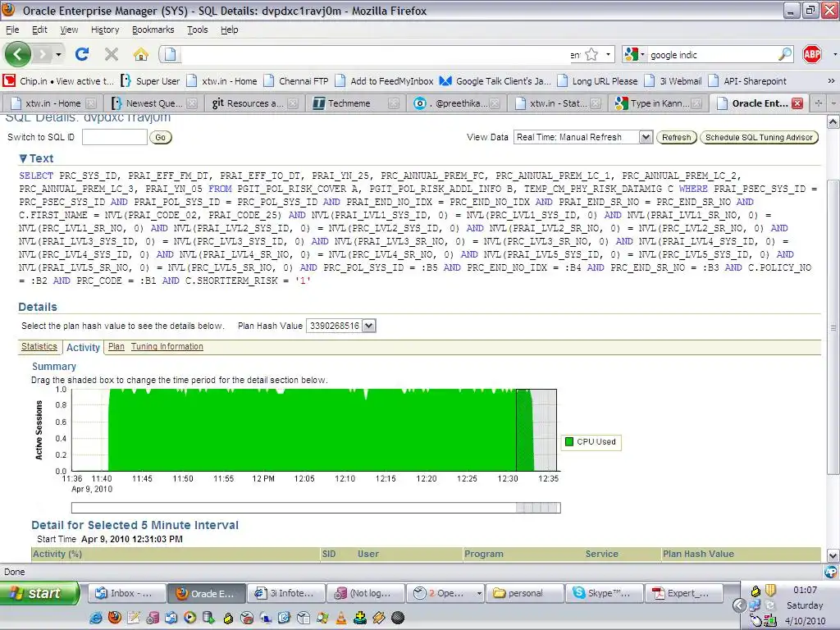Switch to the Newest Que... tab
This screenshot has height=630, width=840.
tap(153, 103)
